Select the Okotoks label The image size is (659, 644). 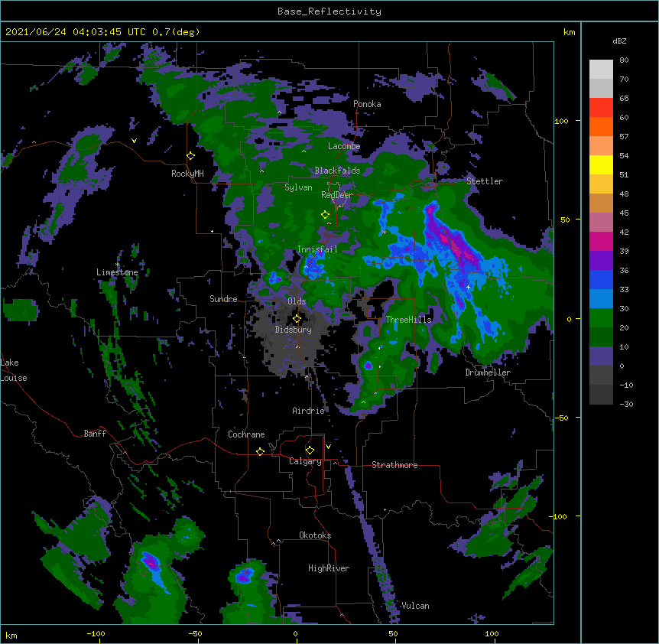click(315, 535)
